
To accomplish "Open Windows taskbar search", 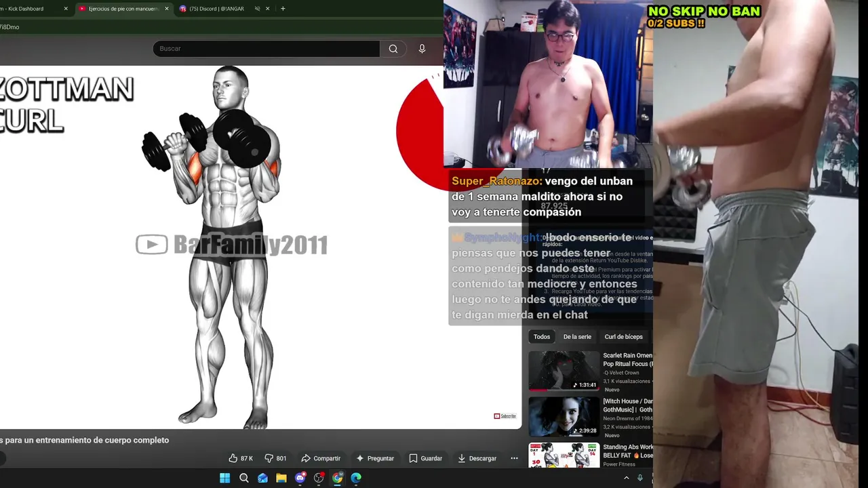I will point(244,478).
